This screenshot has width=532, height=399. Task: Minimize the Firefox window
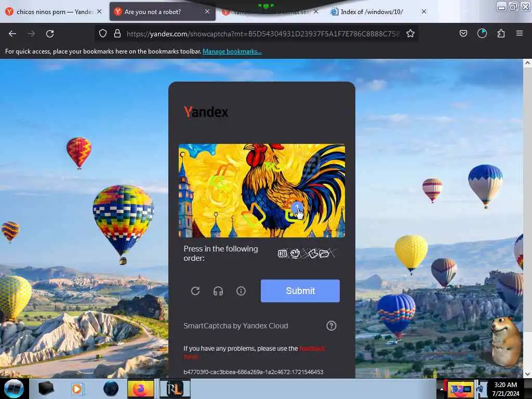click(501, 6)
